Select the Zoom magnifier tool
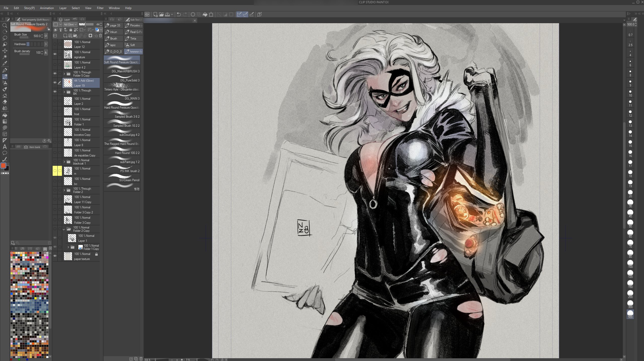Screen dimensions: 644x361 point(5,25)
